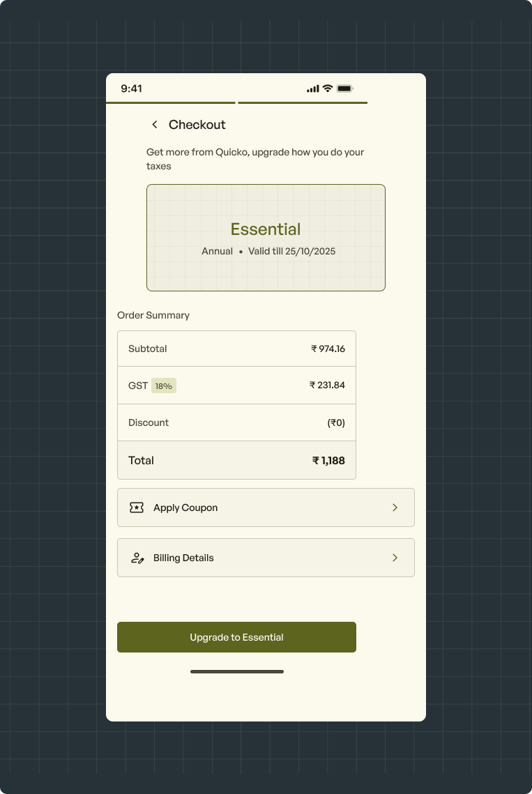Tap the second progress bar segment
Image resolution: width=532 pixels, height=794 pixels.
[303, 102]
